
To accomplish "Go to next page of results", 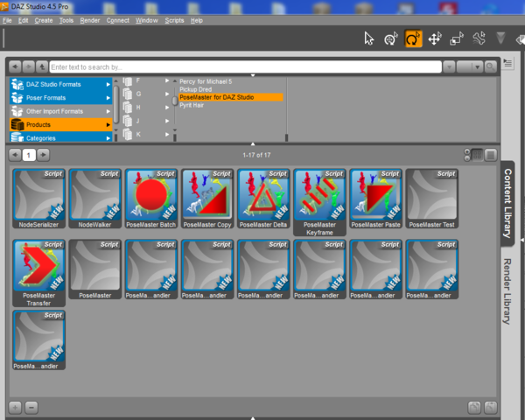I will tap(43, 155).
